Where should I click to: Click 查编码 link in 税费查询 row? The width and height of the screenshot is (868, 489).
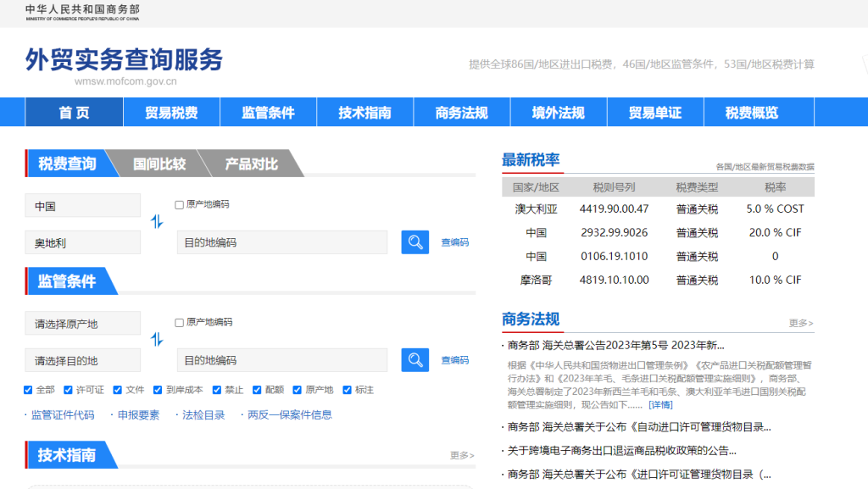[x=455, y=242]
